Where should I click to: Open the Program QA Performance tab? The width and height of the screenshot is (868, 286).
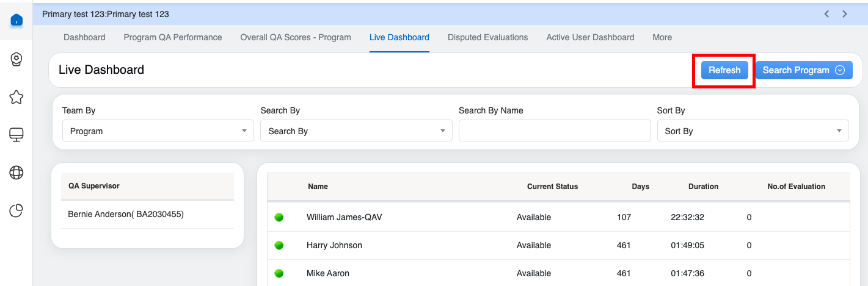pos(173,37)
